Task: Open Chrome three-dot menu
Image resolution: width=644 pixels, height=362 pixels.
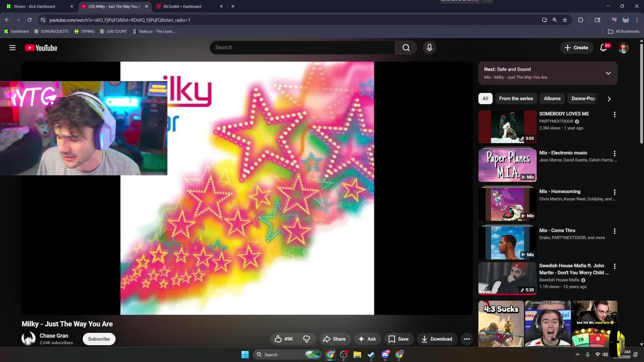Action: 636,20
